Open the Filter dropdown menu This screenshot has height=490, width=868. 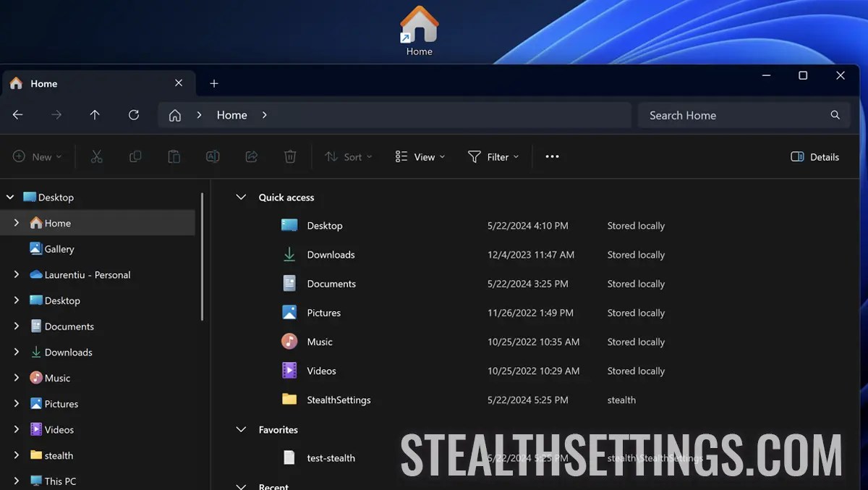pos(493,156)
